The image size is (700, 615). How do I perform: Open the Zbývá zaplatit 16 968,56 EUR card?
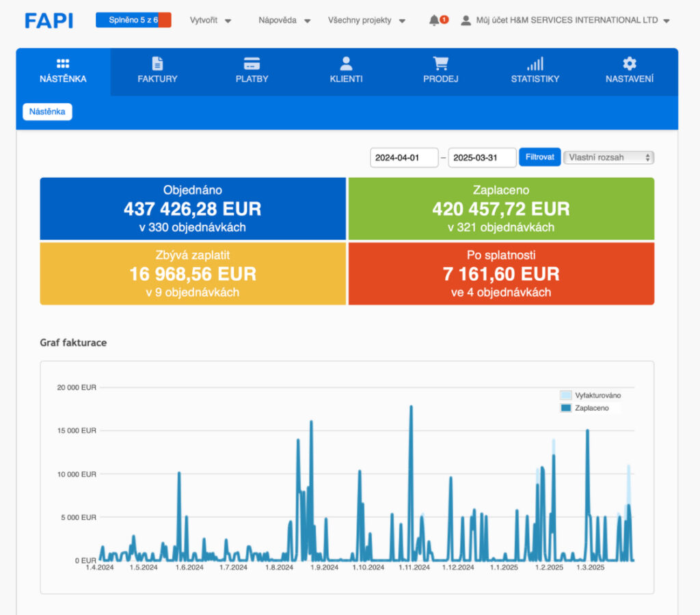tap(193, 273)
